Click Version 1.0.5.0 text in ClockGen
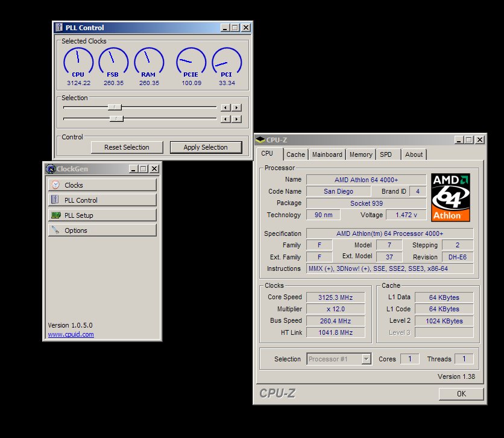Image resolution: width=504 pixels, height=438 pixels. point(70,325)
